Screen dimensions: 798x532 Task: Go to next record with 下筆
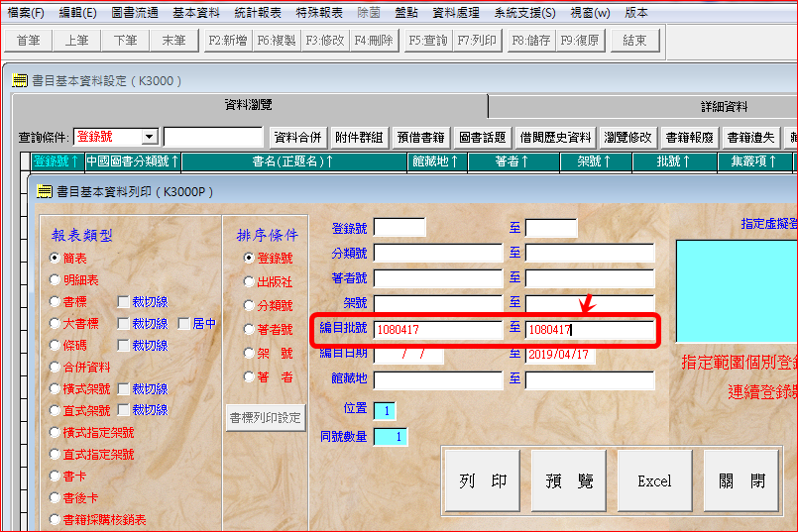[126, 41]
